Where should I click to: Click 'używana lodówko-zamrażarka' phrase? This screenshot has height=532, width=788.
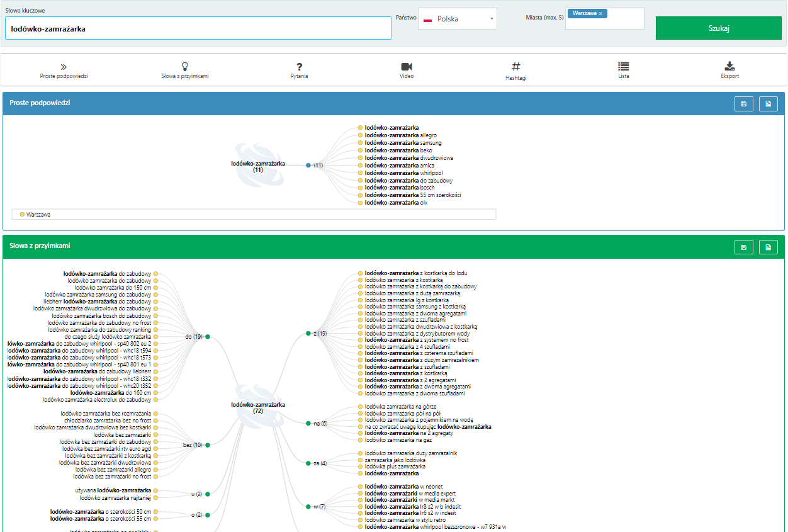coord(113,490)
